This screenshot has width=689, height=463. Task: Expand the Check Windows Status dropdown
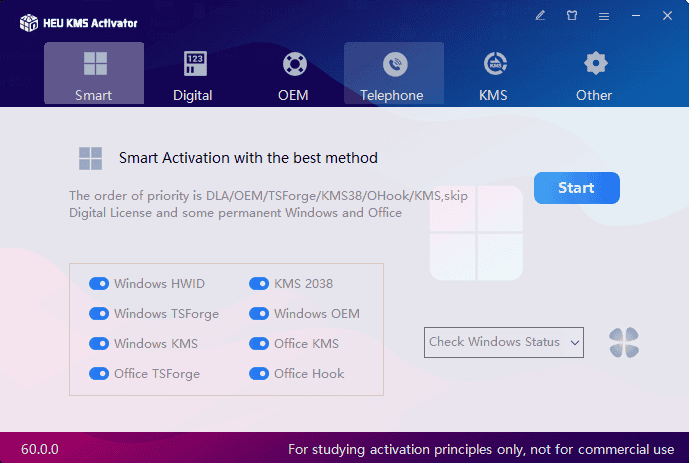coord(504,342)
